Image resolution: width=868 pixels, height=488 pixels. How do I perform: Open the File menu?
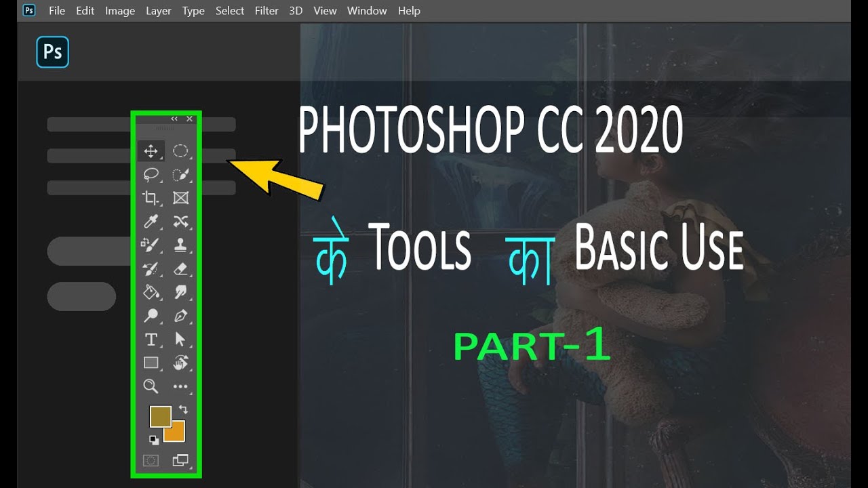(57, 11)
